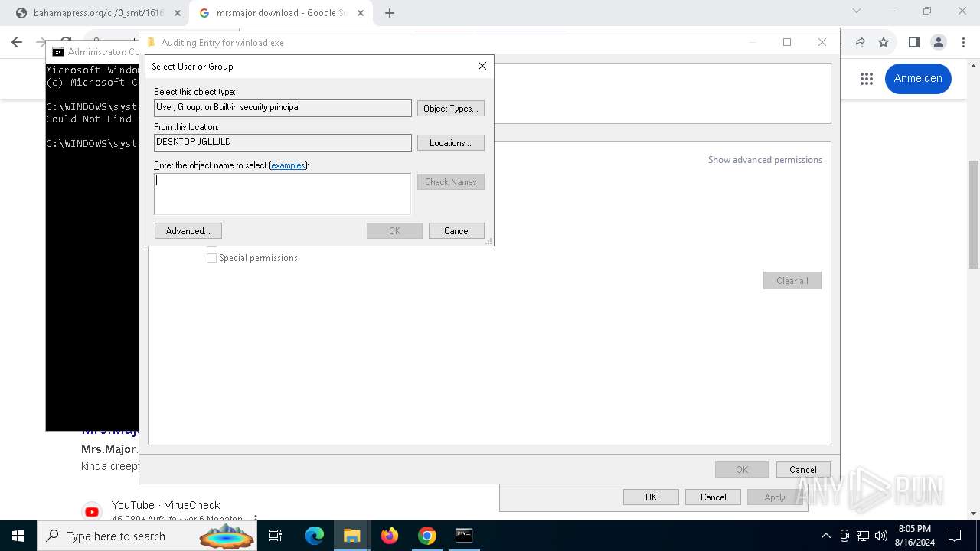Open a new Chrome tab
Image resolution: width=980 pixels, height=551 pixels.
pos(390,13)
